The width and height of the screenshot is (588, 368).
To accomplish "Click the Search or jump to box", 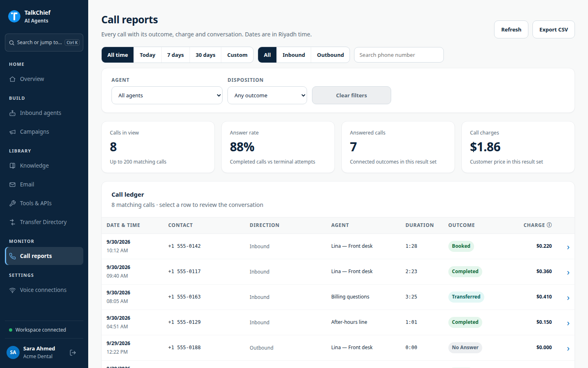I will click(44, 43).
